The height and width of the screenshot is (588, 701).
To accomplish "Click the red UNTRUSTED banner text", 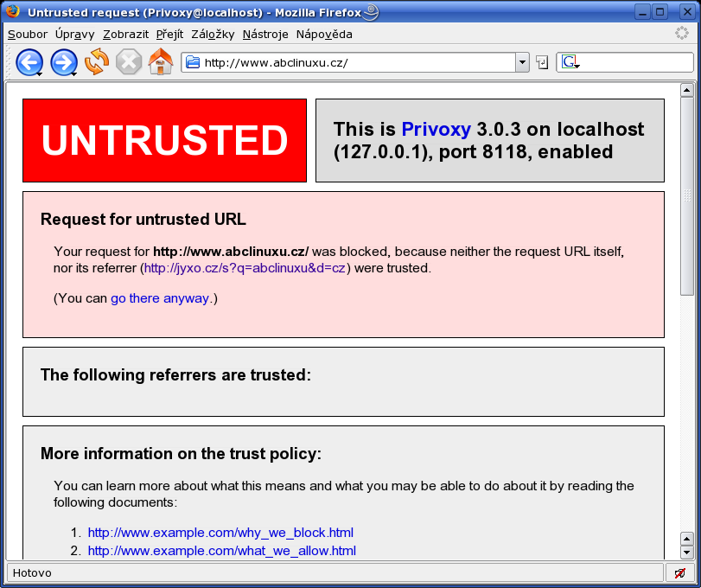I will (x=164, y=140).
